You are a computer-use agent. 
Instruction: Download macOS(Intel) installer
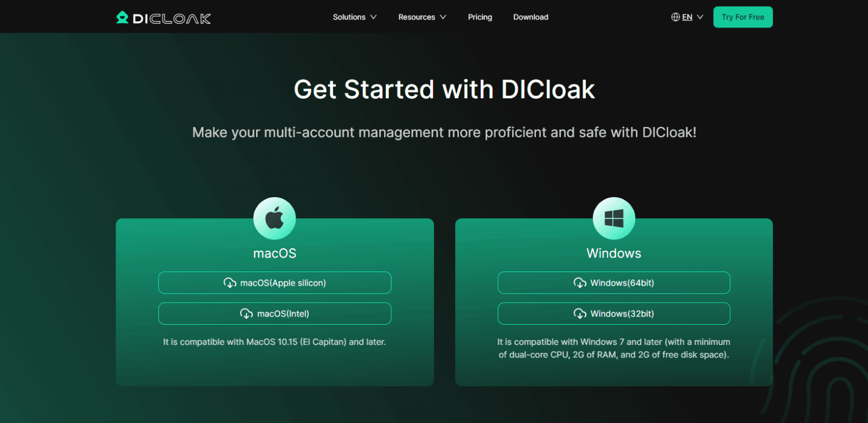click(275, 314)
